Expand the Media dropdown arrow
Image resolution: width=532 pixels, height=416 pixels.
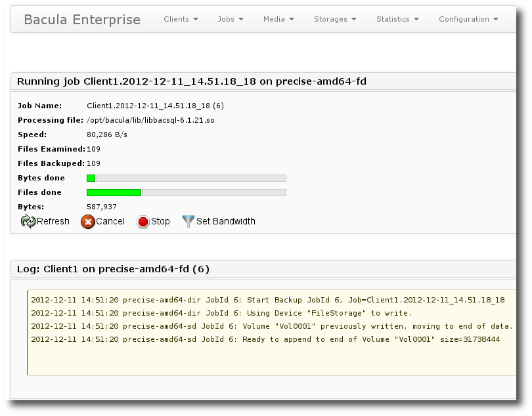(292, 19)
